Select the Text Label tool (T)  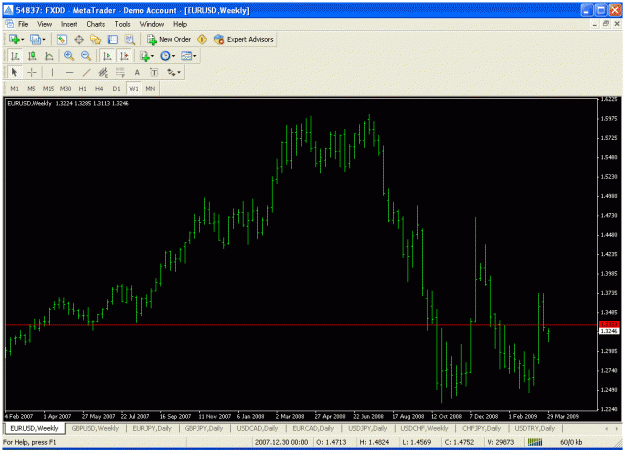tap(154, 73)
